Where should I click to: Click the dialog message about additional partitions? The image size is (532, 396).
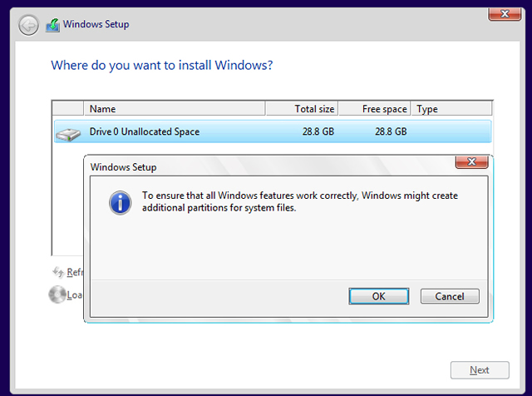pos(300,201)
